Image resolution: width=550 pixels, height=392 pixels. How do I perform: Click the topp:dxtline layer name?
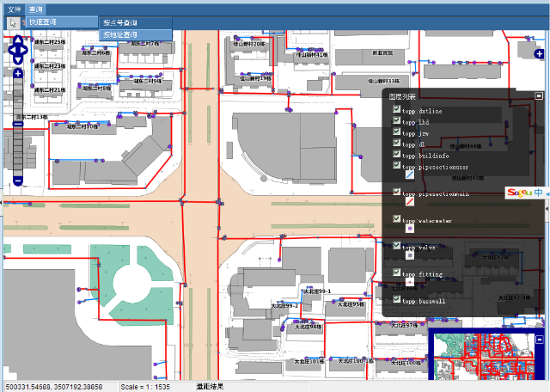click(422, 111)
